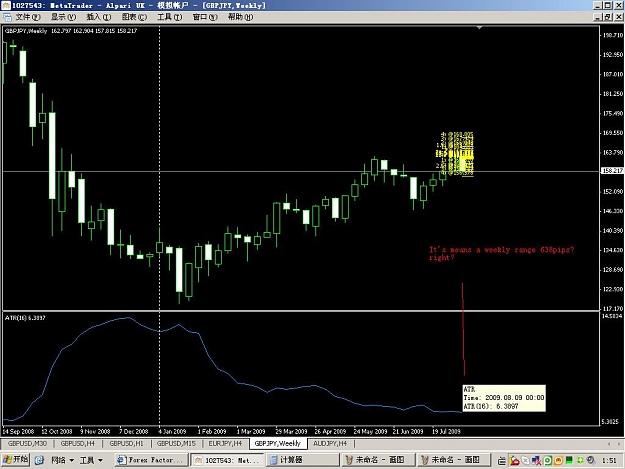Click the keyboard language tray icon
Screen dimensions: 625x469
502,461
